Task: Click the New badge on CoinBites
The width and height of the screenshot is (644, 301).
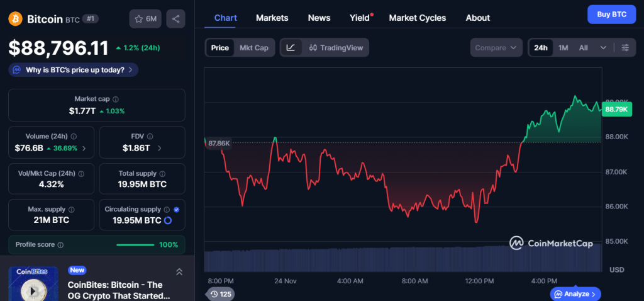Action: coord(77,270)
